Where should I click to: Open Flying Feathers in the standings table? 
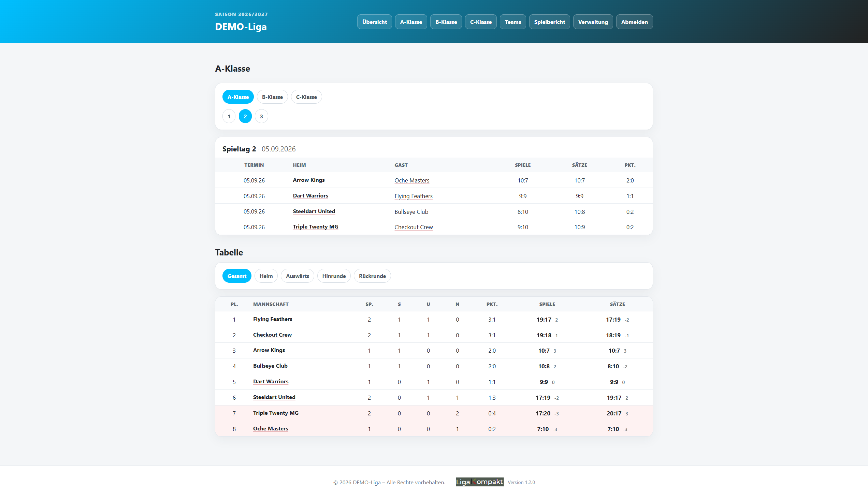point(272,319)
